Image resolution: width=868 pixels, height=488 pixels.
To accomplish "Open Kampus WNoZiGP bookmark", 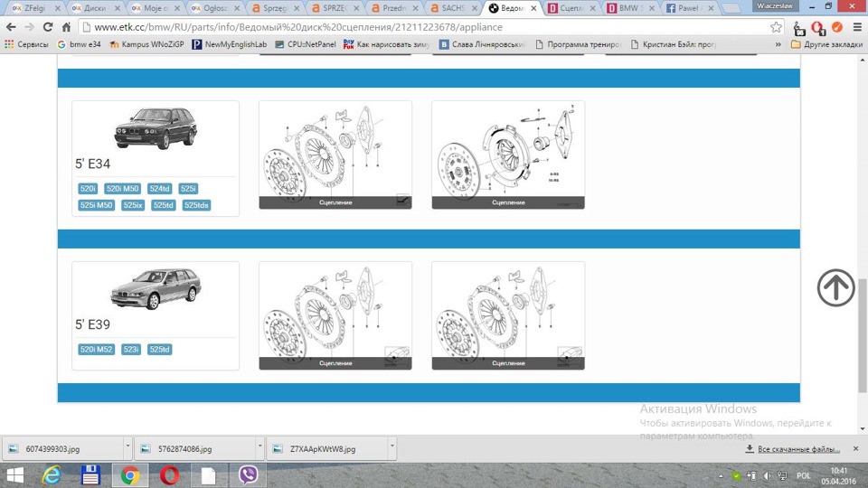I will [x=146, y=44].
